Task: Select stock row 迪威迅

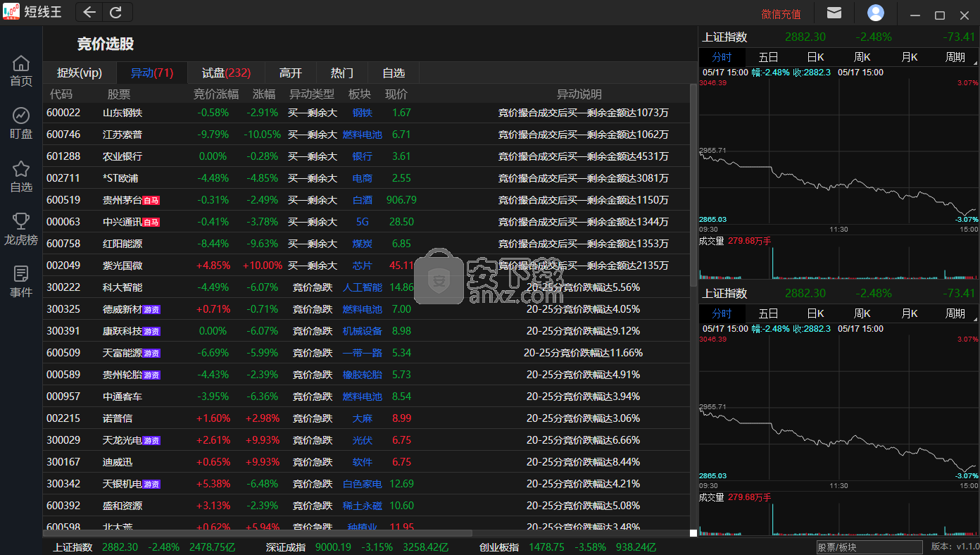Action: 366,462
